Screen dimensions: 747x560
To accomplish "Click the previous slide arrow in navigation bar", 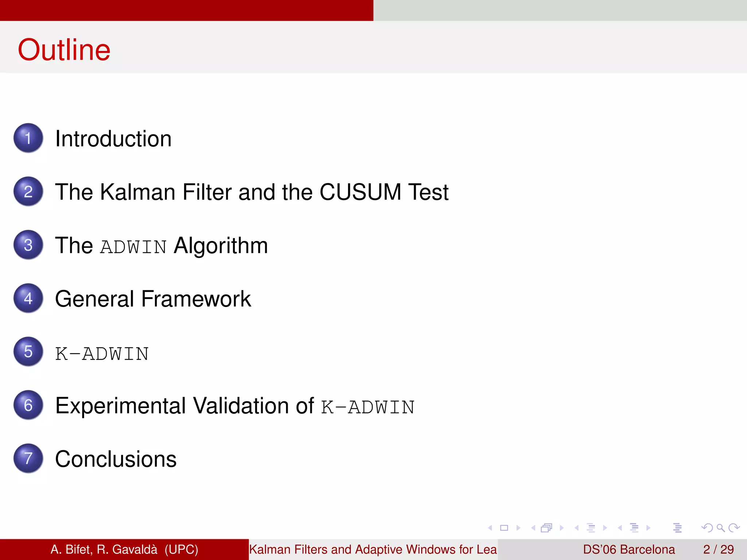I will 490,528.
